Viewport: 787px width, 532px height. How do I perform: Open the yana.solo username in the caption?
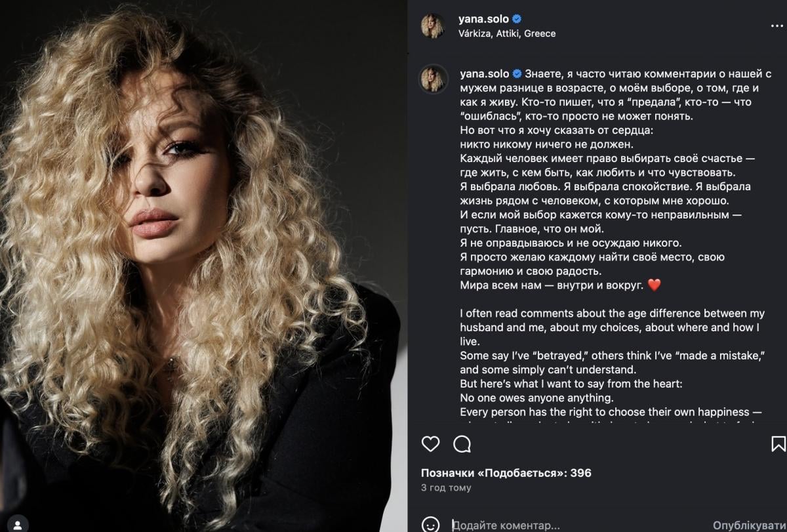(484, 73)
